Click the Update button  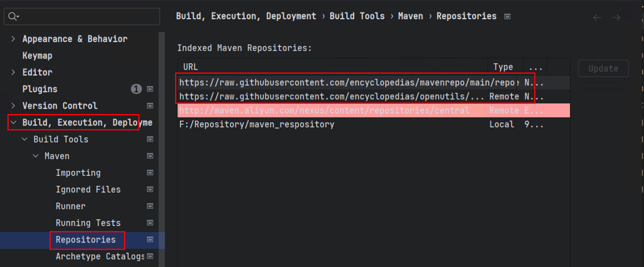(x=603, y=68)
